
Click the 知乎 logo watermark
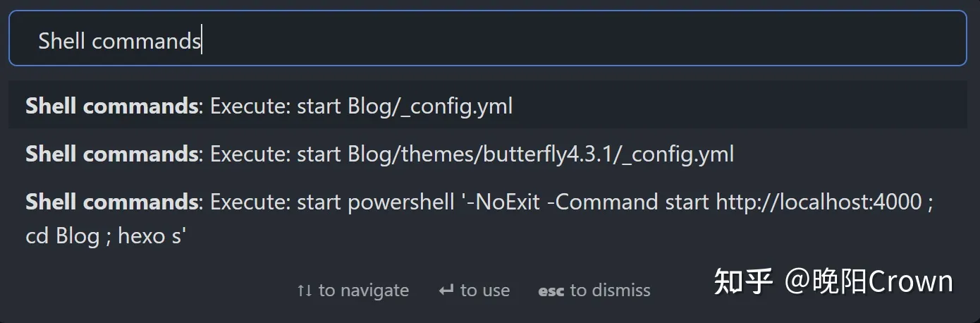(x=743, y=281)
